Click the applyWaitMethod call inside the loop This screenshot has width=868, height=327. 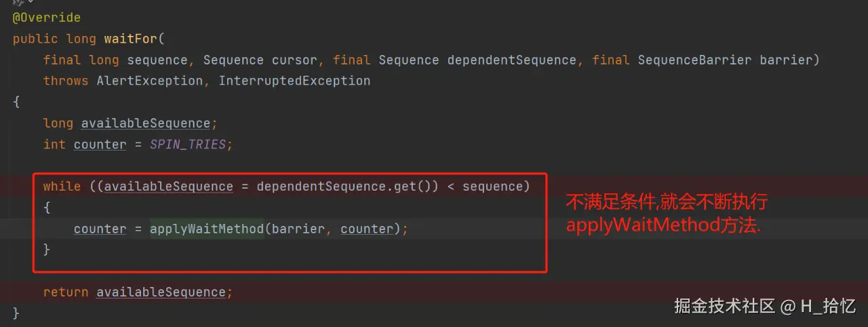click(207, 229)
